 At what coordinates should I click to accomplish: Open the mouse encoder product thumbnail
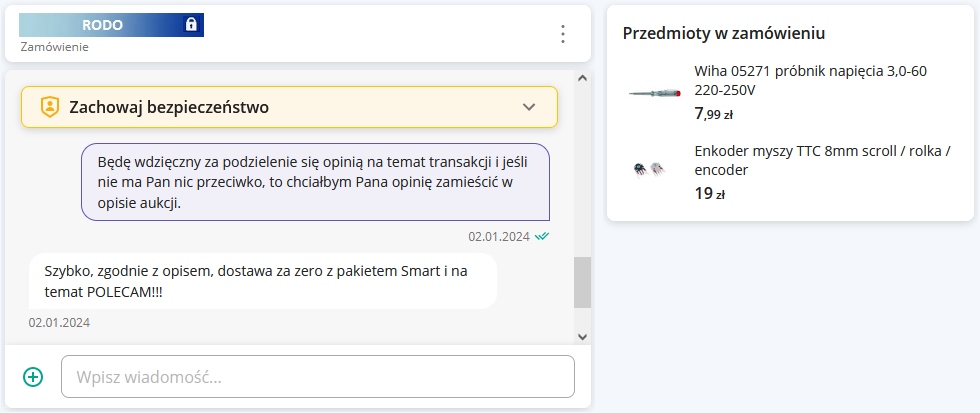point(648,169)
